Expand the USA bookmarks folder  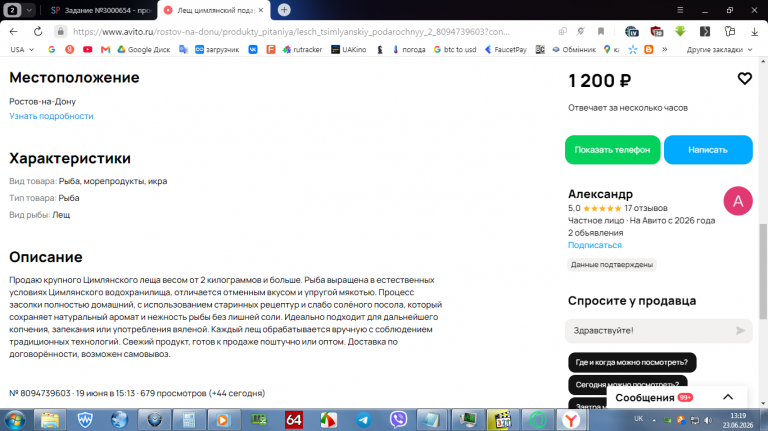pyautogui.click(x=22, y=49)
